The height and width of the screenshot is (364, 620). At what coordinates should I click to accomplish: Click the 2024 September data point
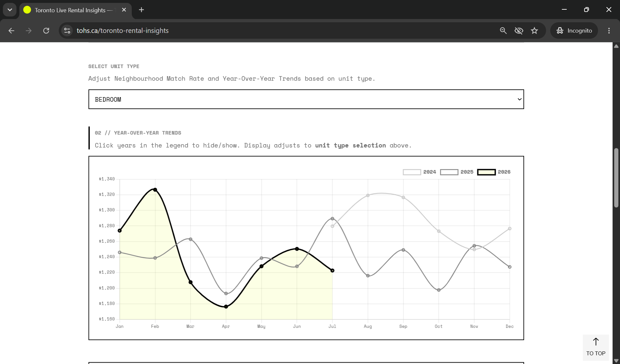(x=403, y=197)
